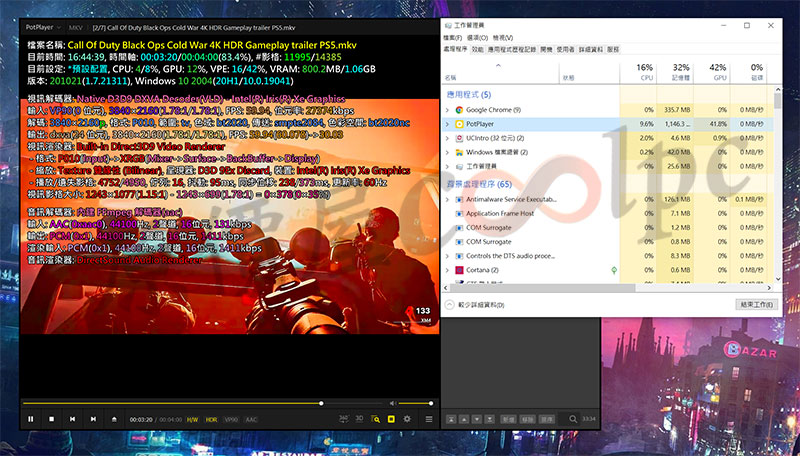Click the MKV label in PotPlayer title bar
Image resolution: width=800 pixels, height=456 pixels.
tap(76, 28)
